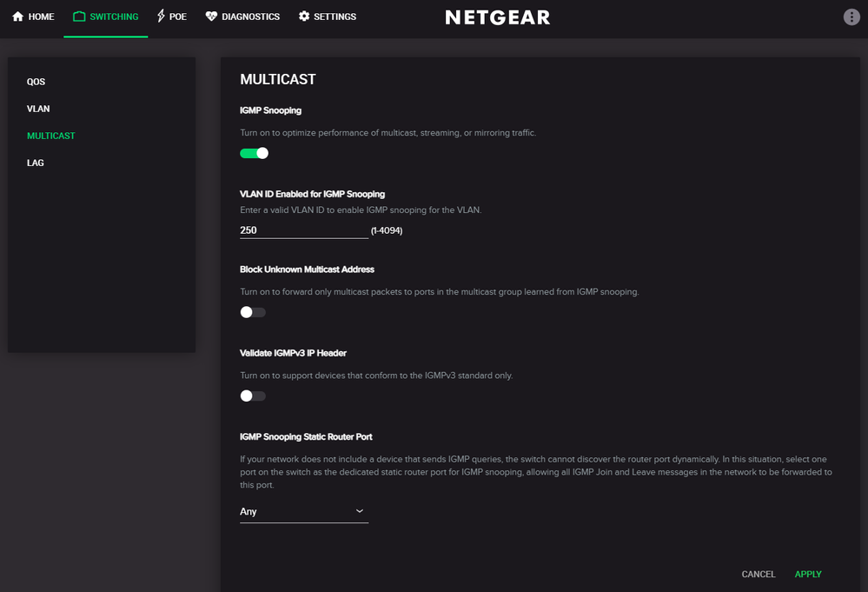868x592 pixels.
Task: Enable Block Unknown Multicast Address
Action: pyautogui.click(x=253, y=312)
